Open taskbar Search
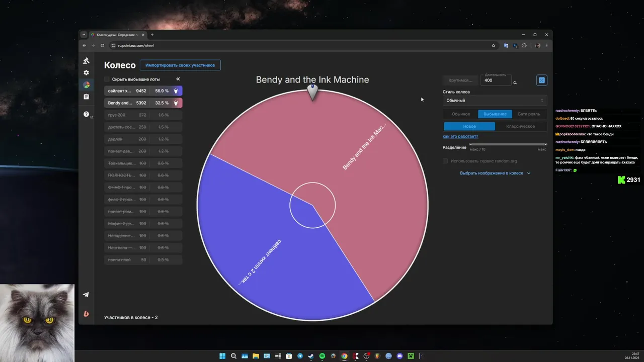This screenshot has height=362, width=644. click(233, 356)
